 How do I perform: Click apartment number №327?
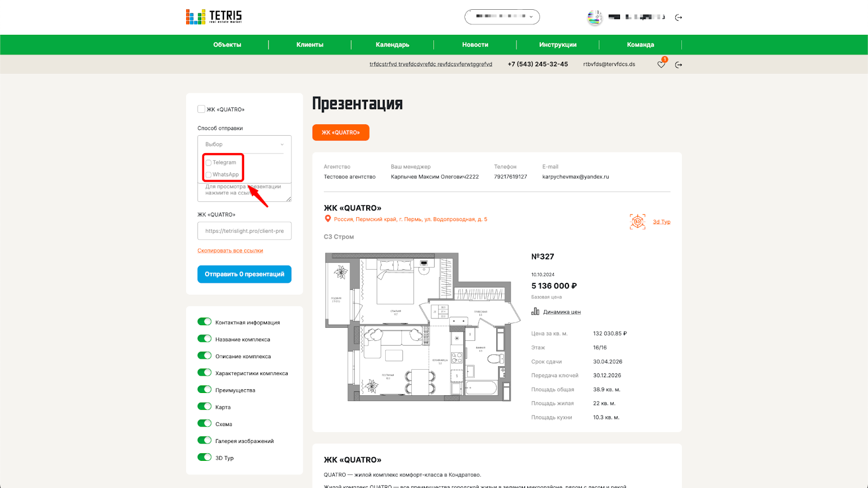tap(542, 257)
